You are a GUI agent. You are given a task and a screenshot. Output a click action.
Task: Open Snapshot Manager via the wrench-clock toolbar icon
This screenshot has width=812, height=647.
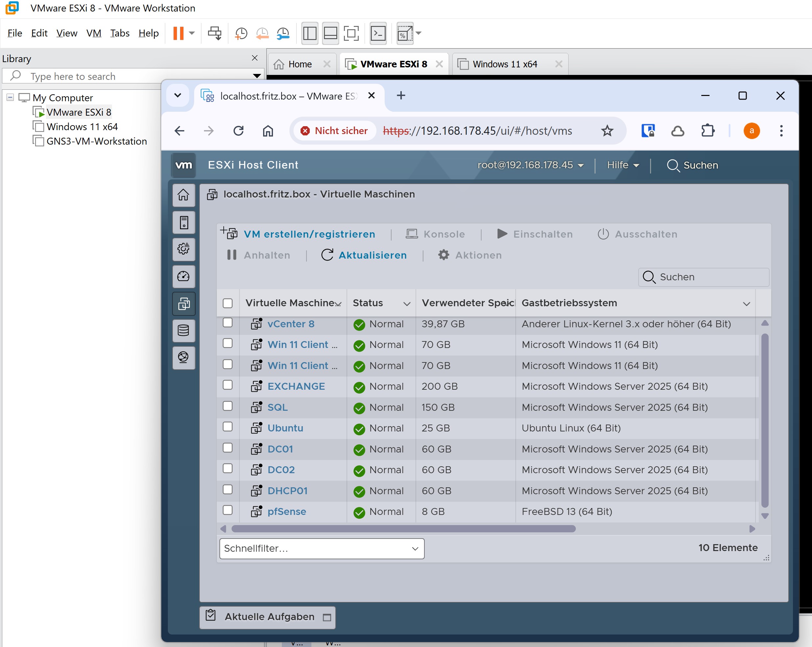click(283, 33)
